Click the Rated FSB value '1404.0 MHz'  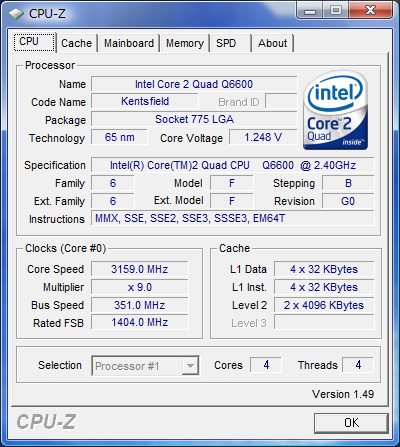(140, 322)
